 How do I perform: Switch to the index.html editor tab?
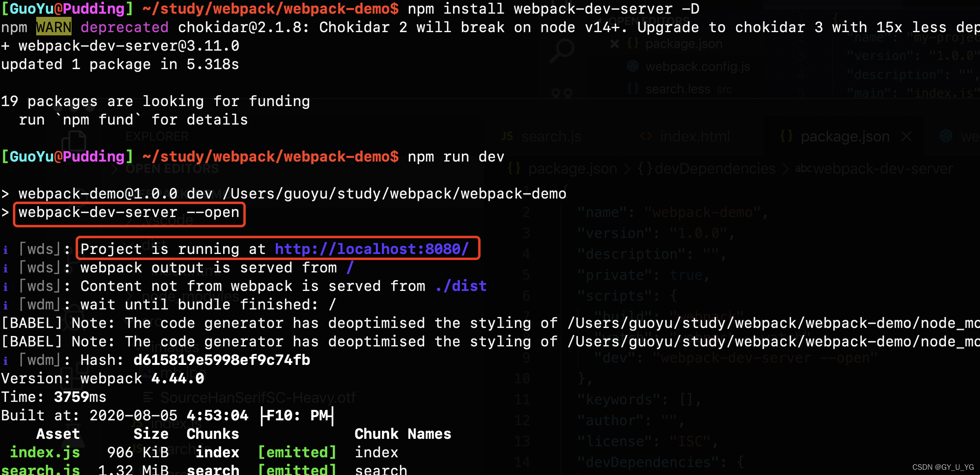click(x=695, y=137)
